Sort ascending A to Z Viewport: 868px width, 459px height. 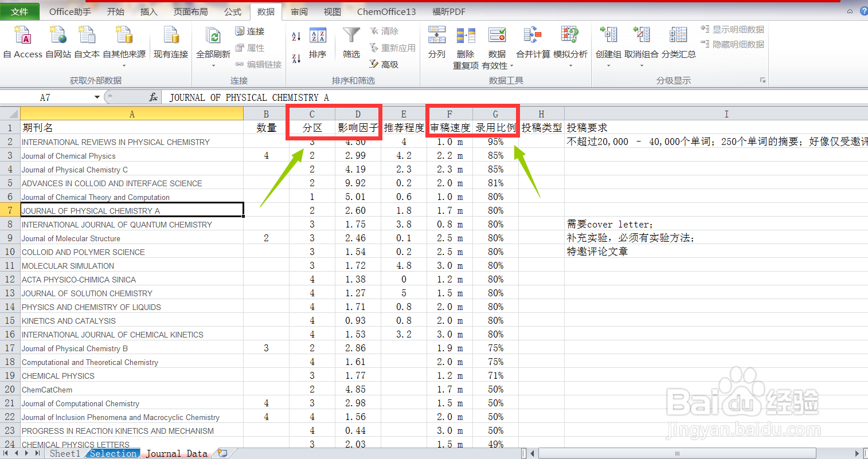pos(296,37)
